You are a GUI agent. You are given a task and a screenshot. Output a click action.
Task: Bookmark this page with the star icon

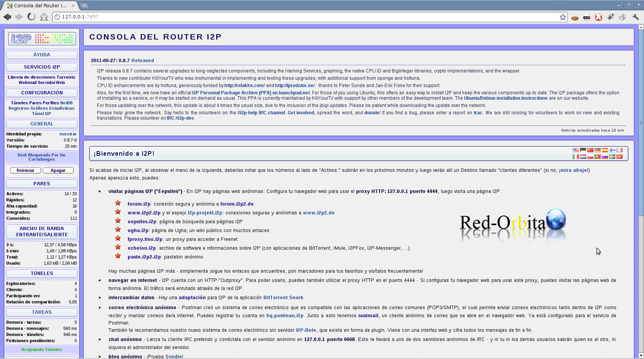coord(563,17)
